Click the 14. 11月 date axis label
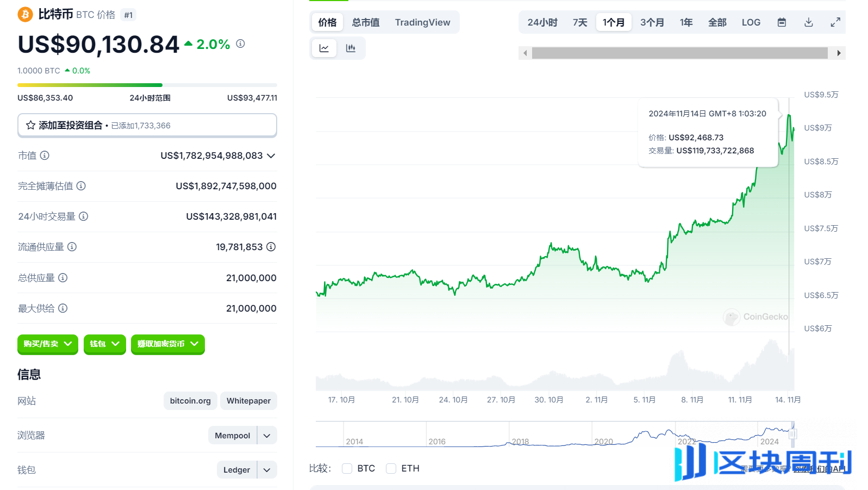This screenshot has width=868, height=490. click(x=788, y=400)
